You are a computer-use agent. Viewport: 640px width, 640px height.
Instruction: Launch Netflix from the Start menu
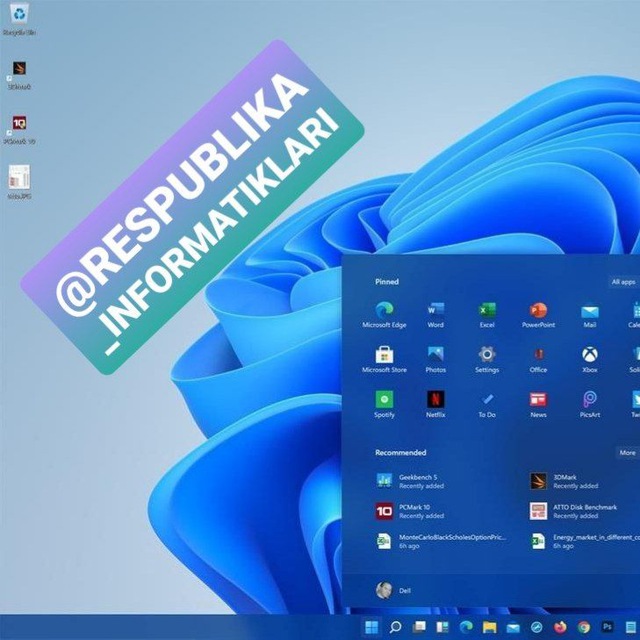coord(436,404)
